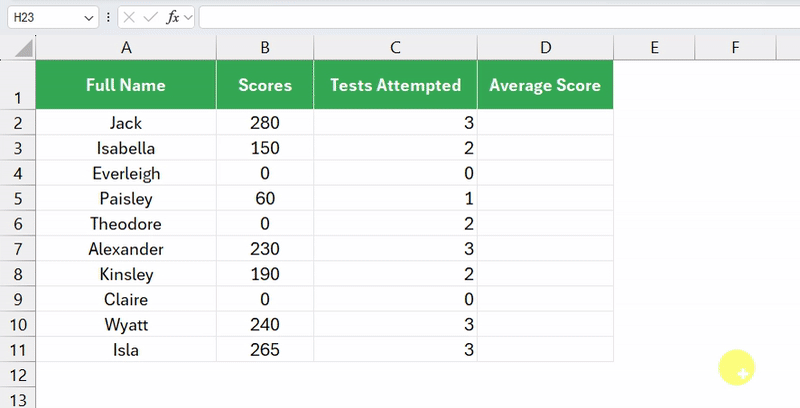800x408 pixels.
Task: Select row 8 header
Action: click(18, 274)
